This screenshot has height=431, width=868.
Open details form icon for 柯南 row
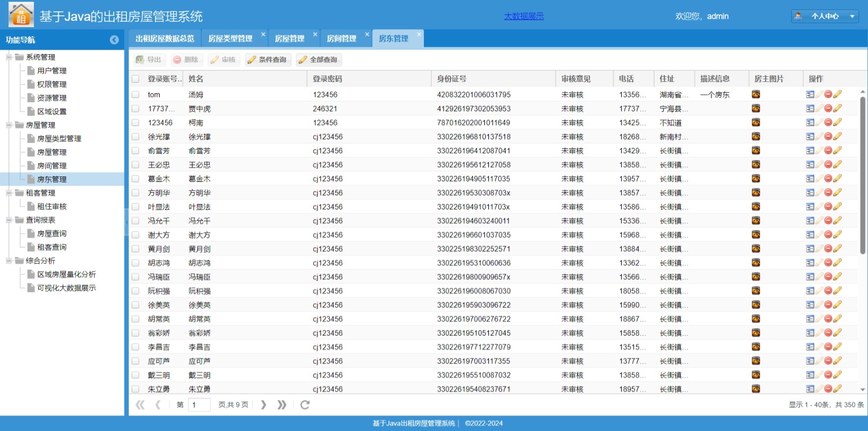(810, 122)
